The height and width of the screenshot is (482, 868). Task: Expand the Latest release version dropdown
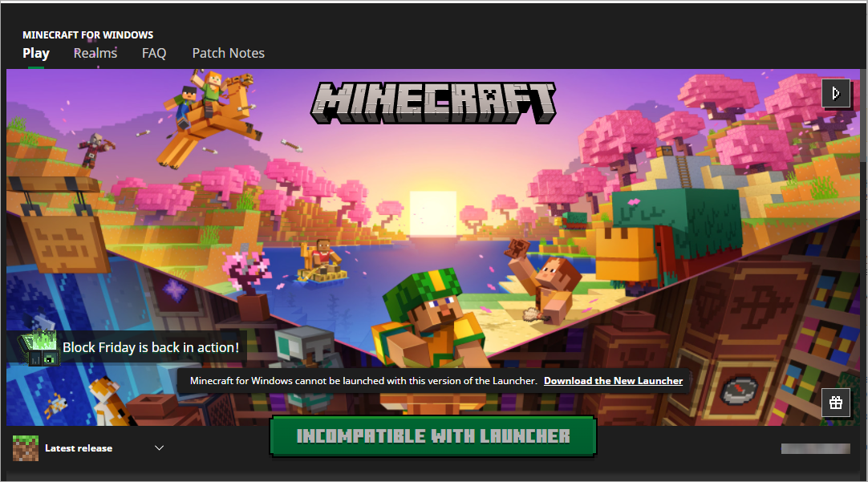click(x=160, y=448)
